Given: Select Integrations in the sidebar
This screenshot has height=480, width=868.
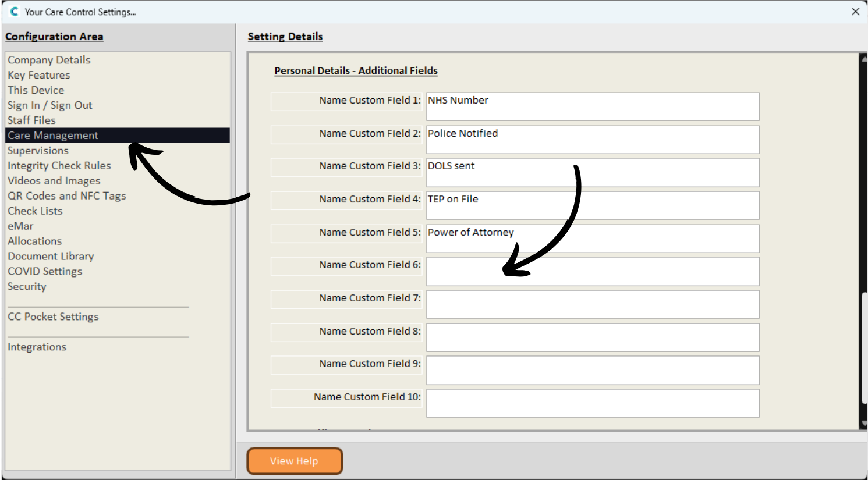Looking at the screenshot, I should [x=37, y=347].
